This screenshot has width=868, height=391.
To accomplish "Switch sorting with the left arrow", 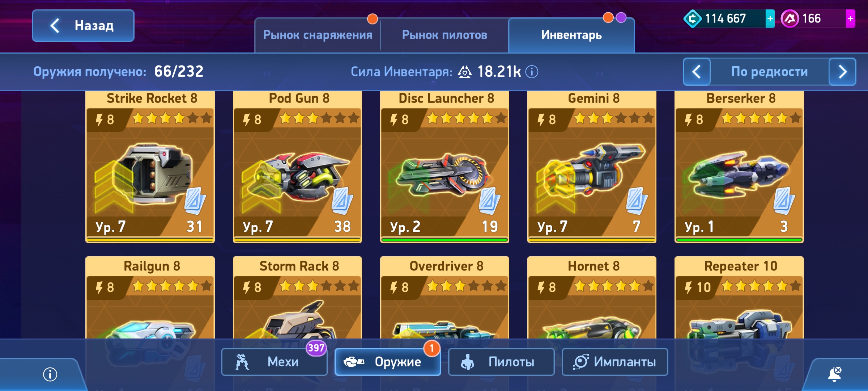I will 697,72.
